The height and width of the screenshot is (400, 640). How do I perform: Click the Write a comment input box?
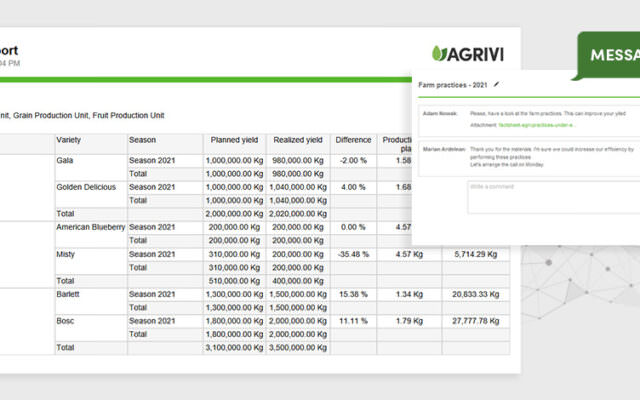point(553,197)
